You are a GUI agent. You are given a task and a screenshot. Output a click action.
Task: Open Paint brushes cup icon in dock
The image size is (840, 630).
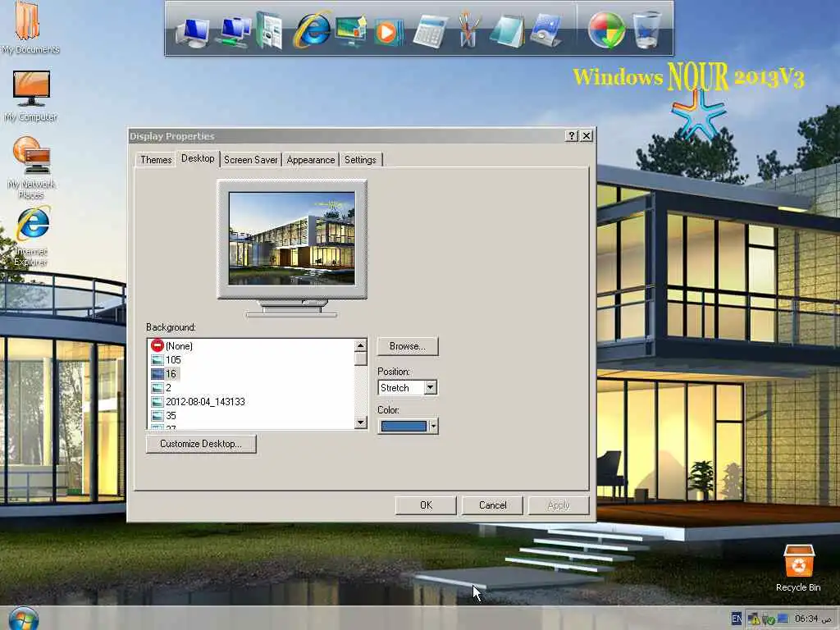coord(468,30)
